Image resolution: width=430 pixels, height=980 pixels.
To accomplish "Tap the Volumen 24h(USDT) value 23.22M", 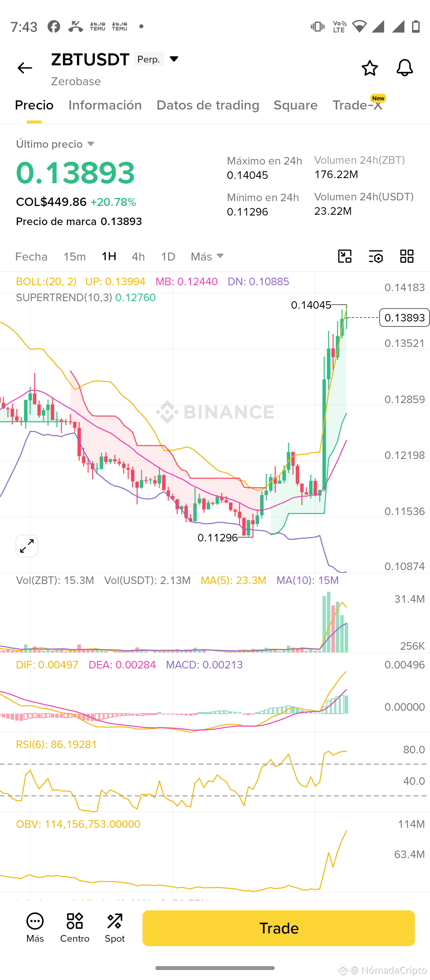I will (x=333, y=211).
